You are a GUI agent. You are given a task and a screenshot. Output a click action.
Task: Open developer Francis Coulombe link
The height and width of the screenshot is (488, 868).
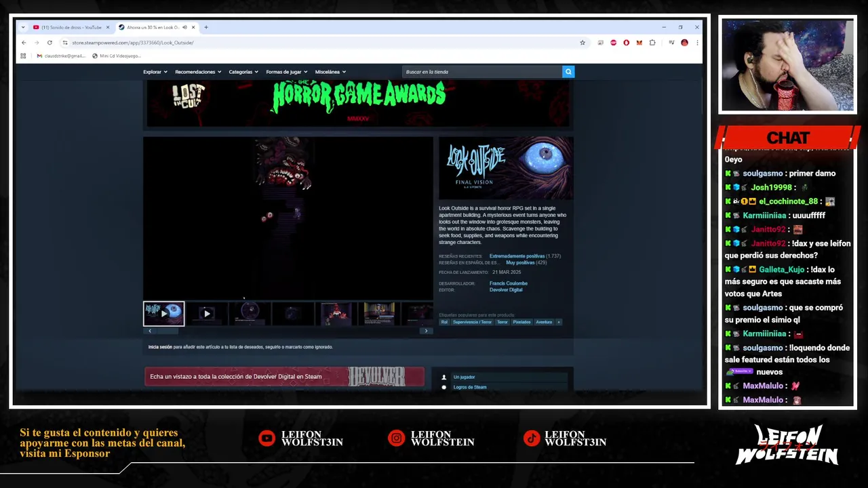509,283
